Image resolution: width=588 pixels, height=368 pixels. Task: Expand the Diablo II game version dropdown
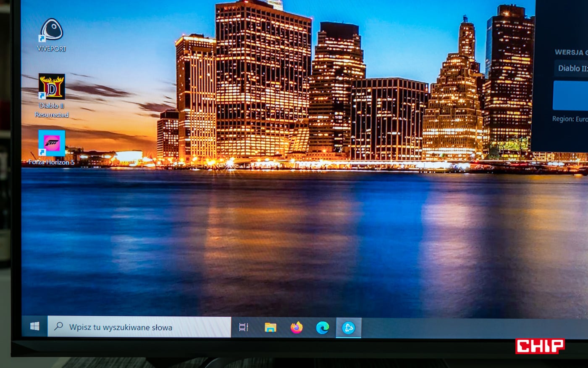click(571, 68)
